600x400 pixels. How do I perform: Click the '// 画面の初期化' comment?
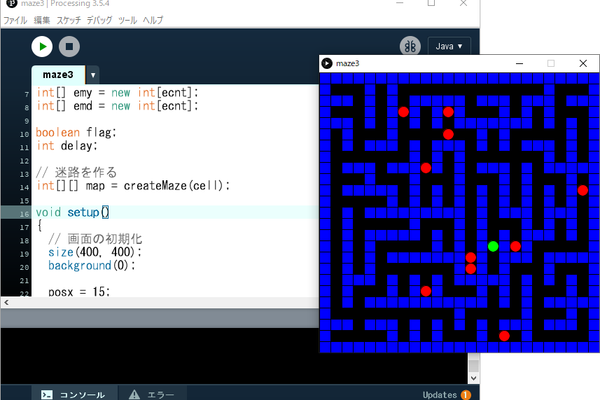(x=95, y=239)
